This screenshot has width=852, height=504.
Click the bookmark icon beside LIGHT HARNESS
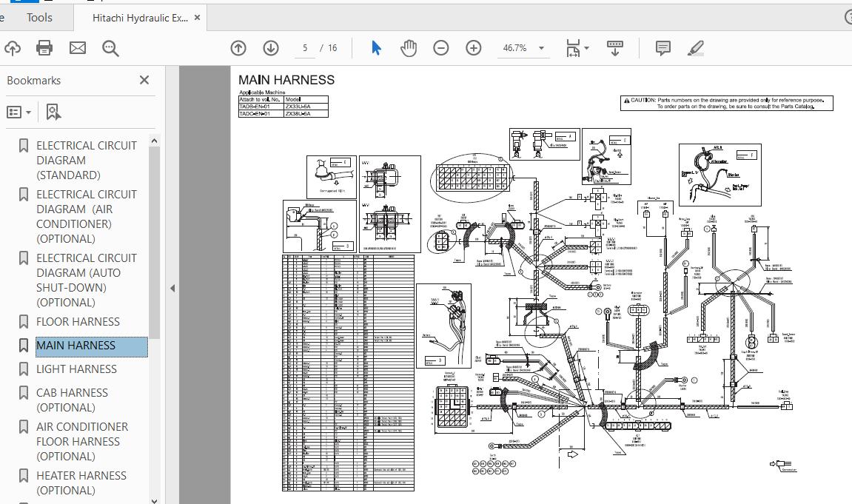[24, 369]
